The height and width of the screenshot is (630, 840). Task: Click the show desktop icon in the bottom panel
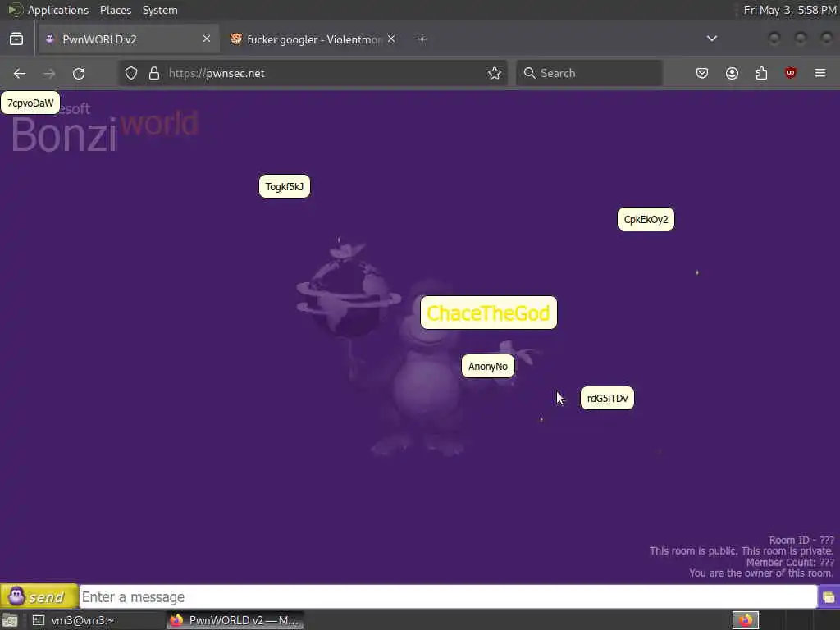click(10, 620)
